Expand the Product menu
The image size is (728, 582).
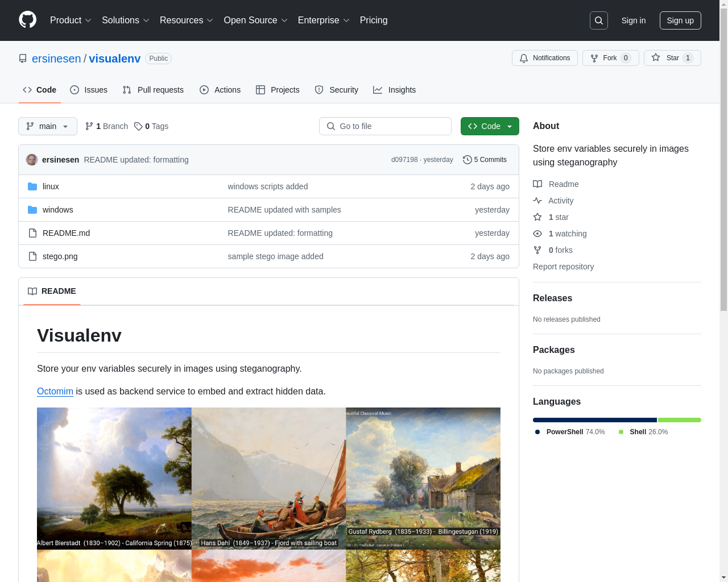click(x=71, y=20)
